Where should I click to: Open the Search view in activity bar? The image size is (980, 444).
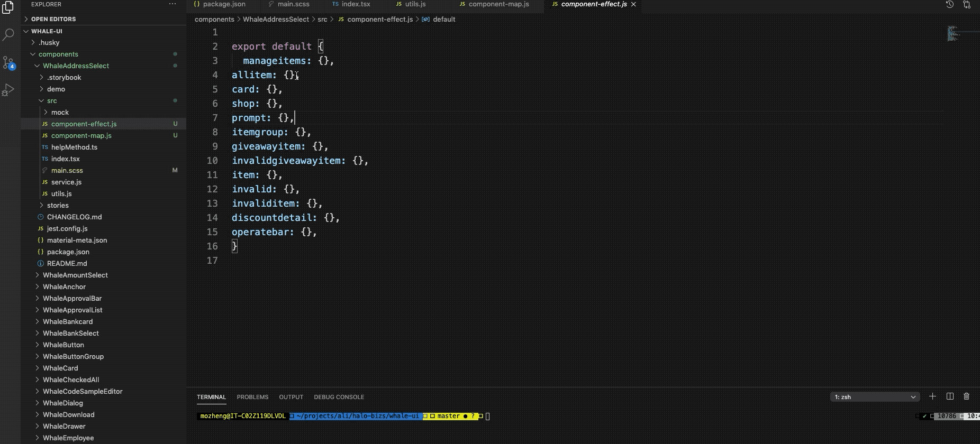coord(8,35)
